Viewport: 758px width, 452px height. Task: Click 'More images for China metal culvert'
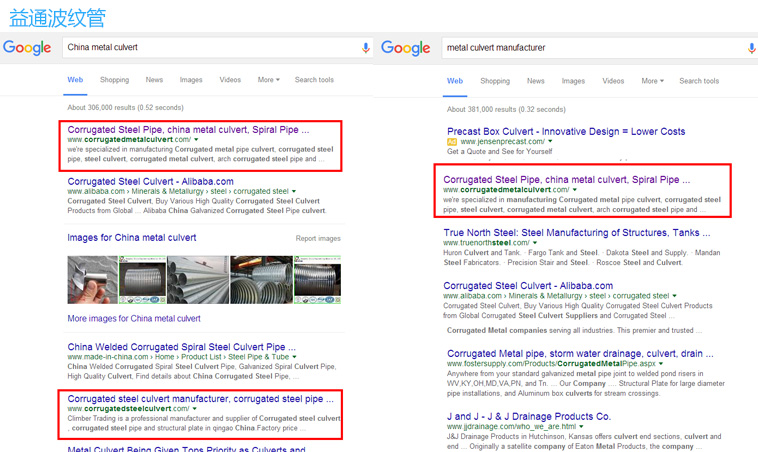click(x=134, y=319)
